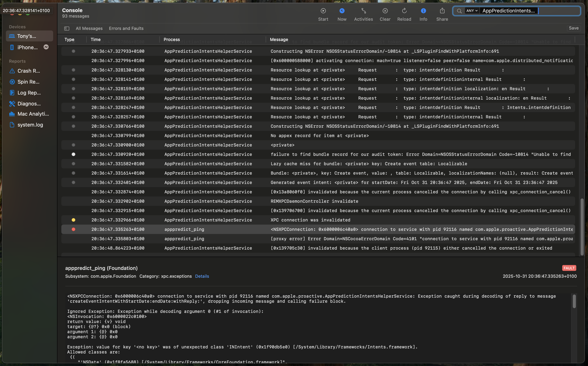
Task: Open the system.log file
Action: pos(30,125)
